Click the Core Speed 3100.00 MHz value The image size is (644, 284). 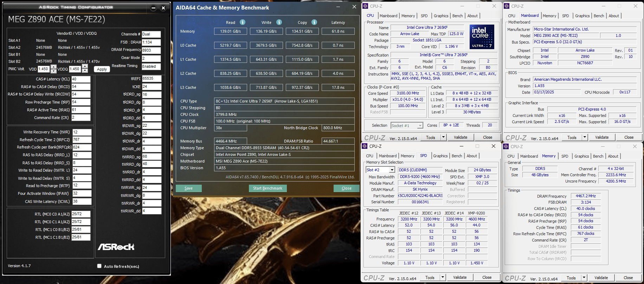408,93
